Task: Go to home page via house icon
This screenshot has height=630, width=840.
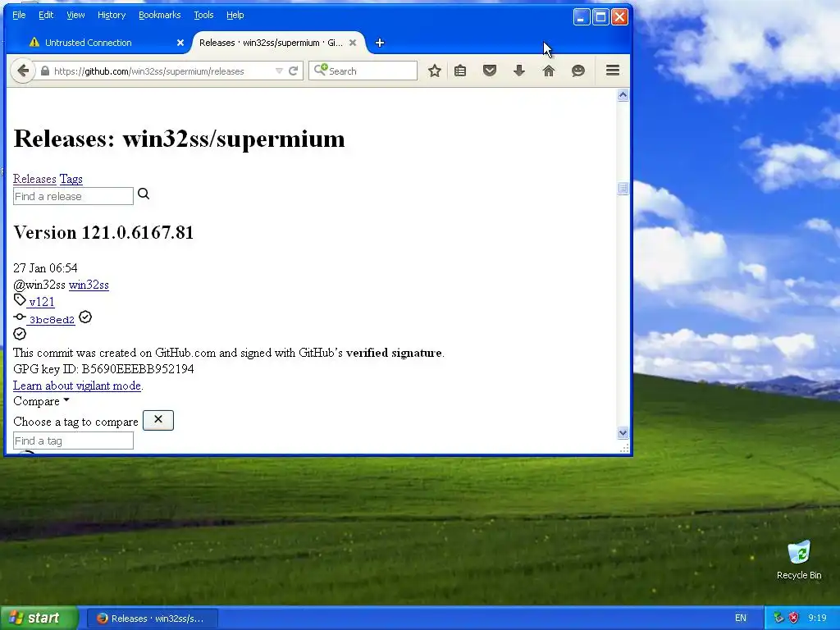Action: [x=549, y=71]
